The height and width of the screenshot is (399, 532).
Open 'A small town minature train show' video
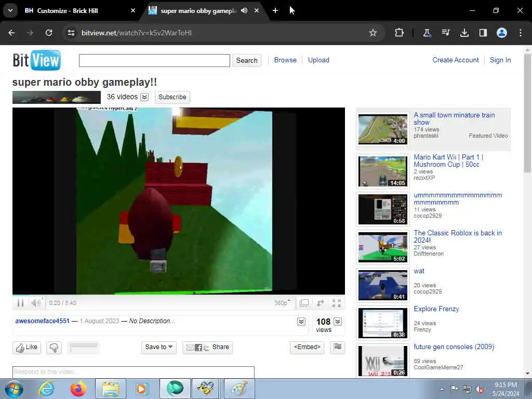click(x=454, y=119)
